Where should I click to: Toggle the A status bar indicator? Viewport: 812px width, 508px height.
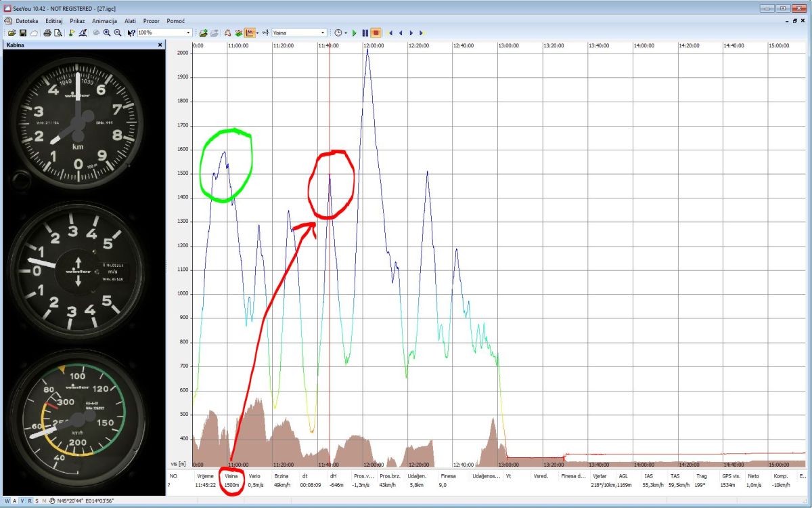(14, 501)
